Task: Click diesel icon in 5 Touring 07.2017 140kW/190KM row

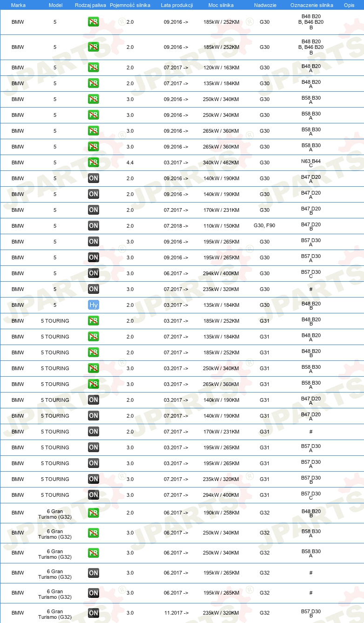Action: (94, 416)
